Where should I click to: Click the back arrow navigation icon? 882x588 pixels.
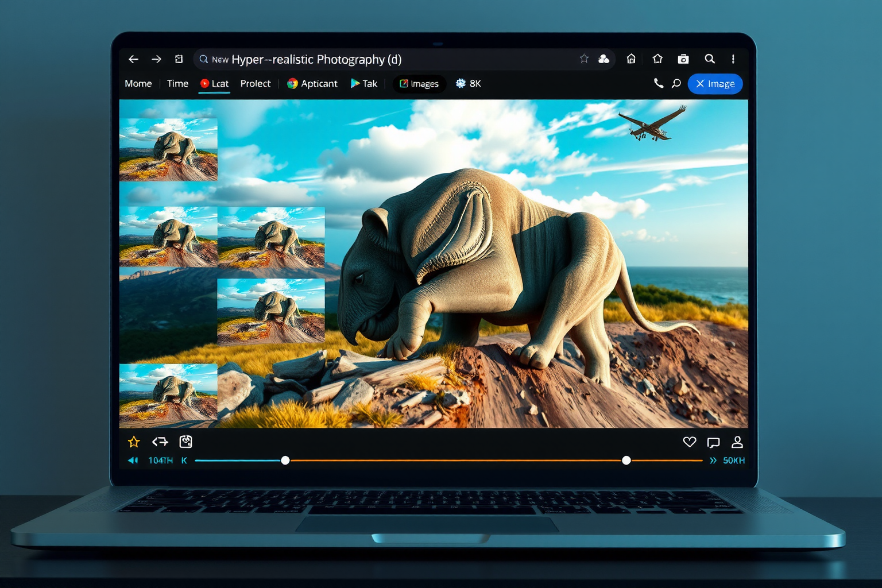133,59
